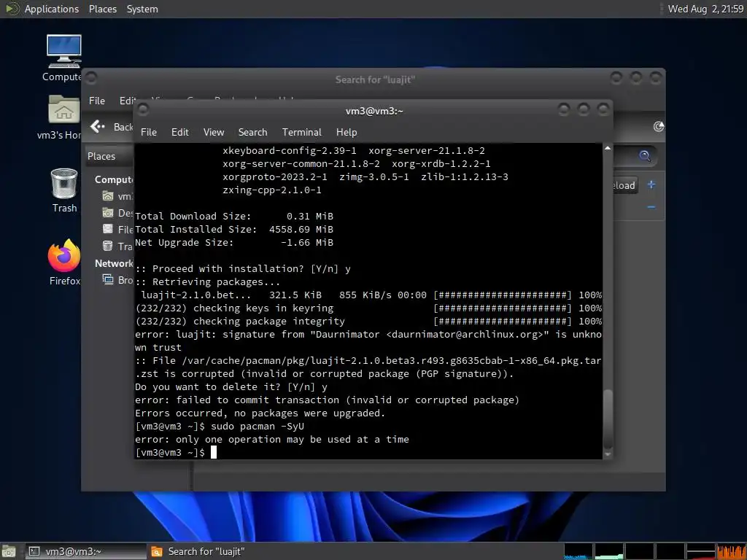Open File menu in the file manager

(x=97, y=101)
